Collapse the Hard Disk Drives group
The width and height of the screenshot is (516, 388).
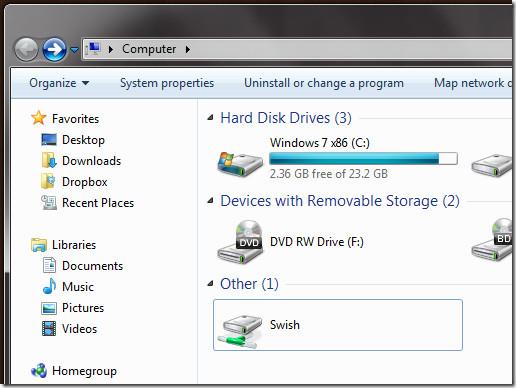pyautogui.click(x=210, y=117)
